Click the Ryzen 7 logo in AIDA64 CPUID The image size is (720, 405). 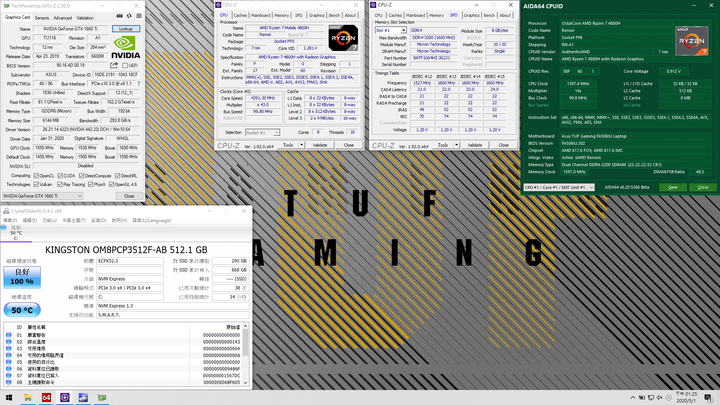pyautogui.click(x=692, y=41)
